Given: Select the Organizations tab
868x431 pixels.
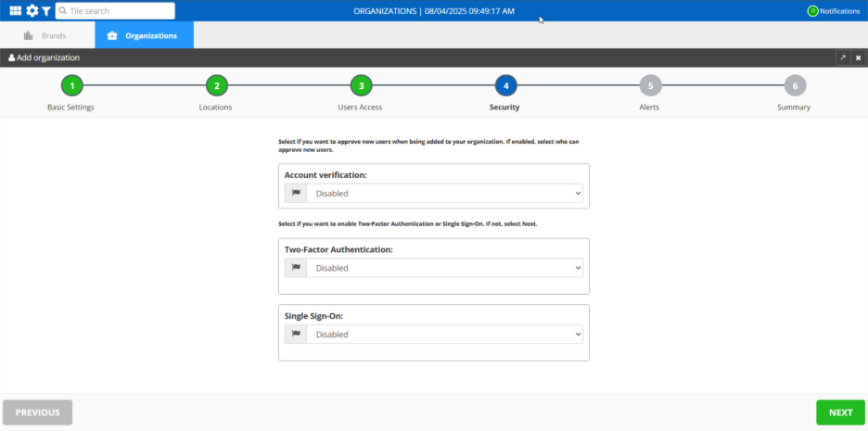Looking at the screenshot, I should [x=144, y=35].
